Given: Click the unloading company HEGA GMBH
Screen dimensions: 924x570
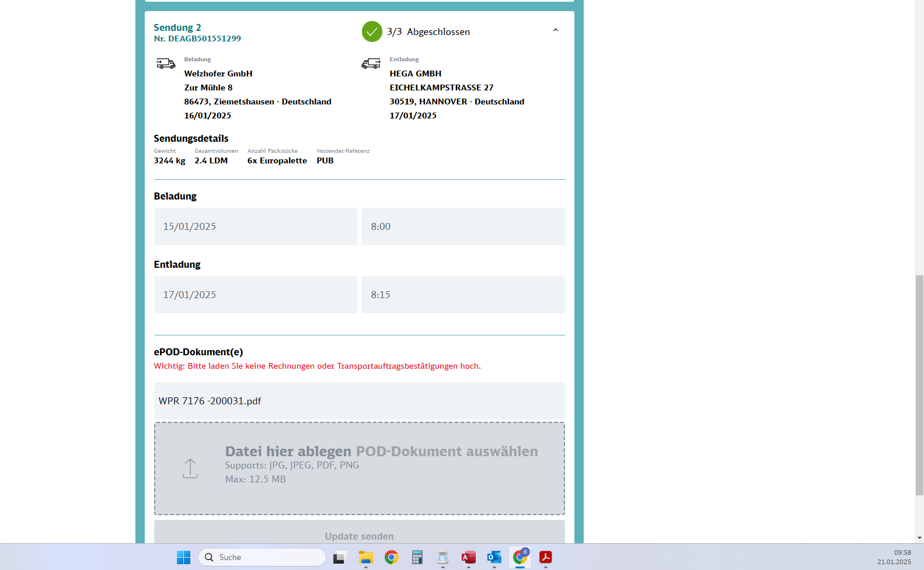Looking at the screenshot, I should (416, 74).
